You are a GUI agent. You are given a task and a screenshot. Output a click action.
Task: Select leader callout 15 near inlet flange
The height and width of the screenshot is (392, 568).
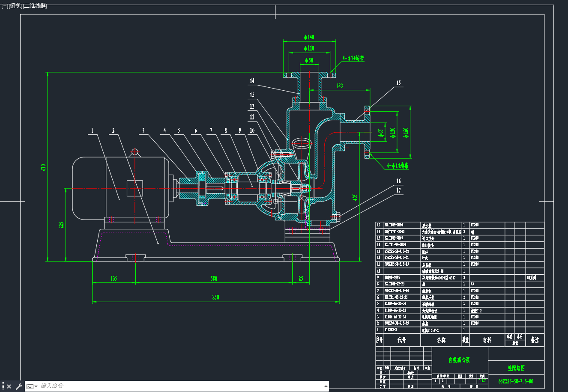point(398,83)
